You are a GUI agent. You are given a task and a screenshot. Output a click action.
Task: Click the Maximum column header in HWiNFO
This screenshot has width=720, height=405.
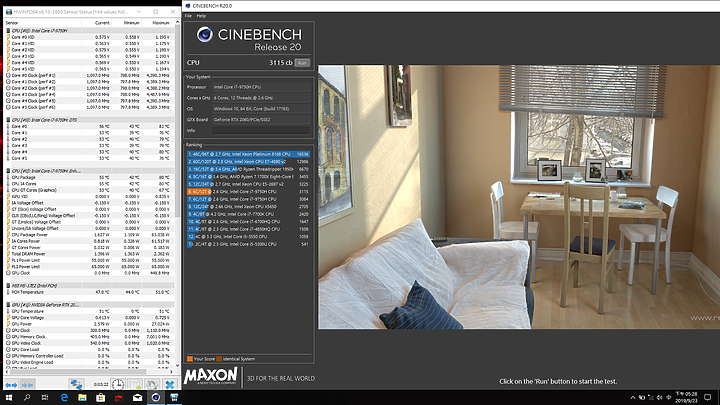click(x=155, y=22)
